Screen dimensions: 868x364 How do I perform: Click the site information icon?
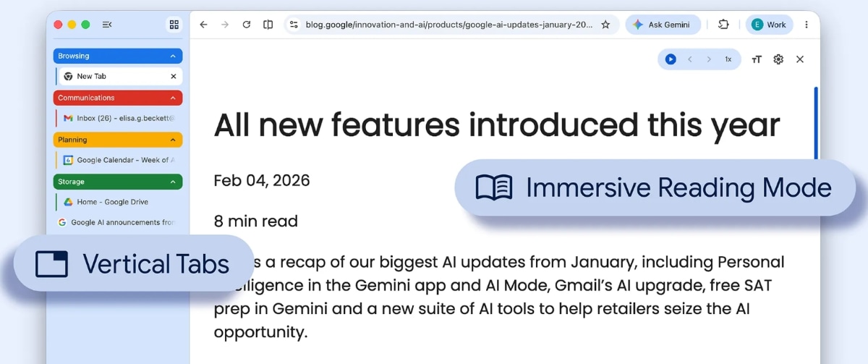pos(294,25)
